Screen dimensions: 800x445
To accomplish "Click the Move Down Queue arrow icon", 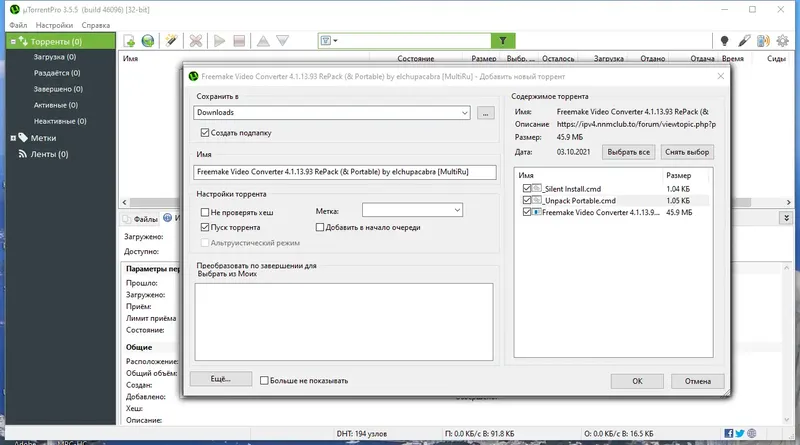I will pyautogui.click(x=283, y=41).
